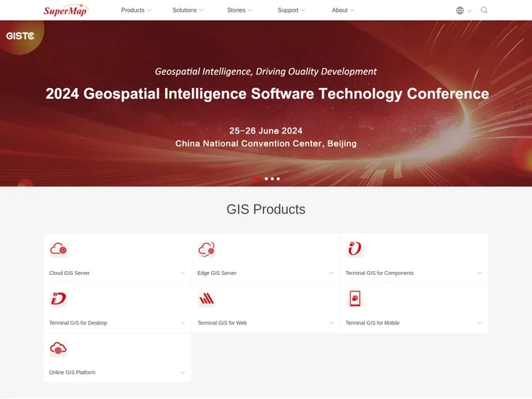Click the GISTC badge logo
This screenshot has width=532, height=399.
(20, 36)
